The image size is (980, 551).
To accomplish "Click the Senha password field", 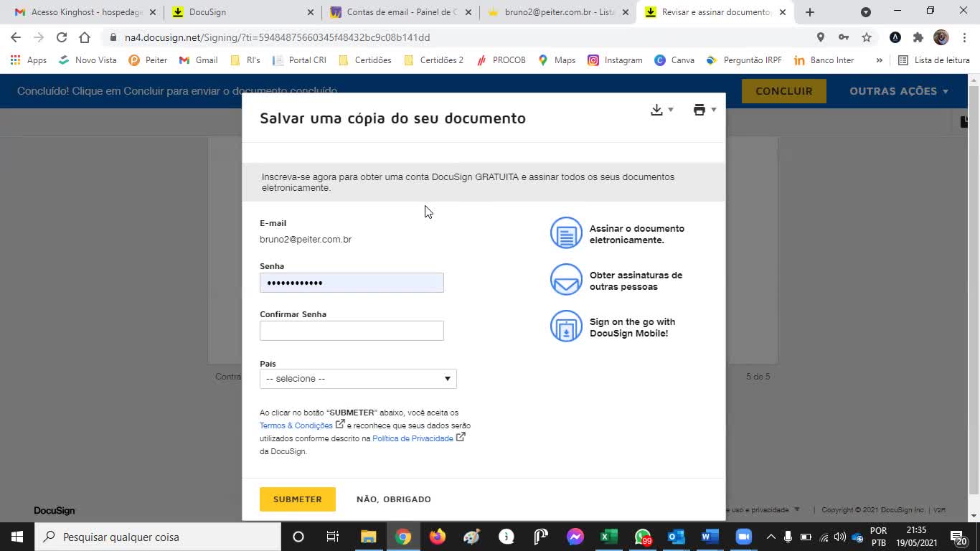I will [x=352, y=283].
